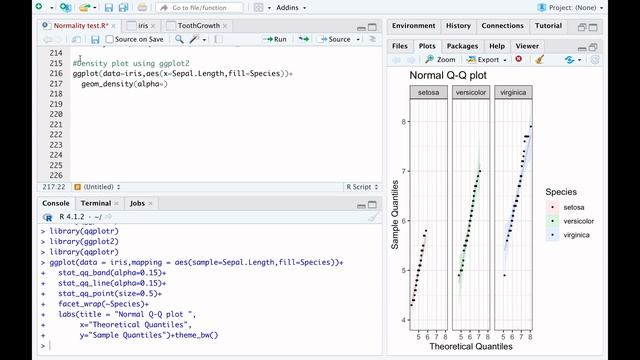Screen dimensions: 640x360
Task: Open the Addins dropdown menu
Action: (x=291, y=8)
